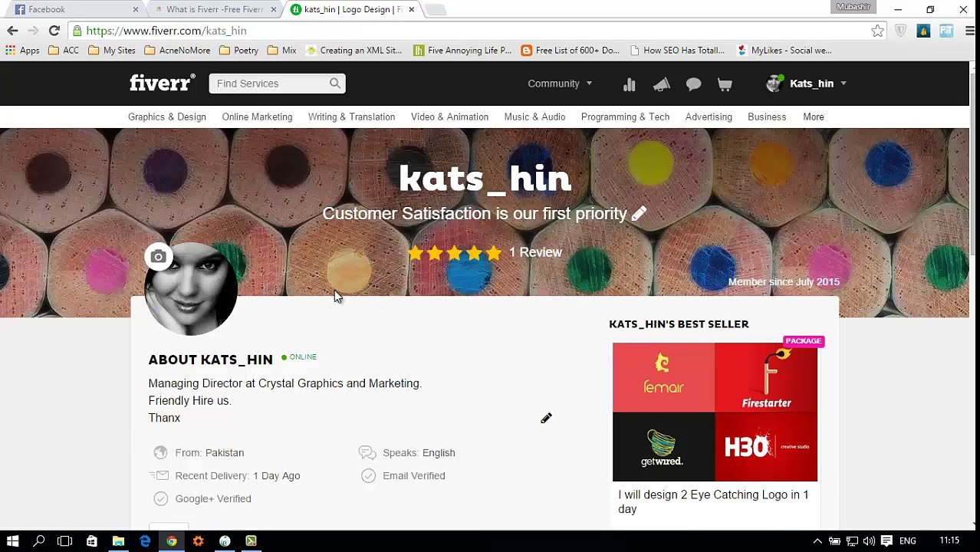
Task: Open the Advertising category
Action: [709, 117]
